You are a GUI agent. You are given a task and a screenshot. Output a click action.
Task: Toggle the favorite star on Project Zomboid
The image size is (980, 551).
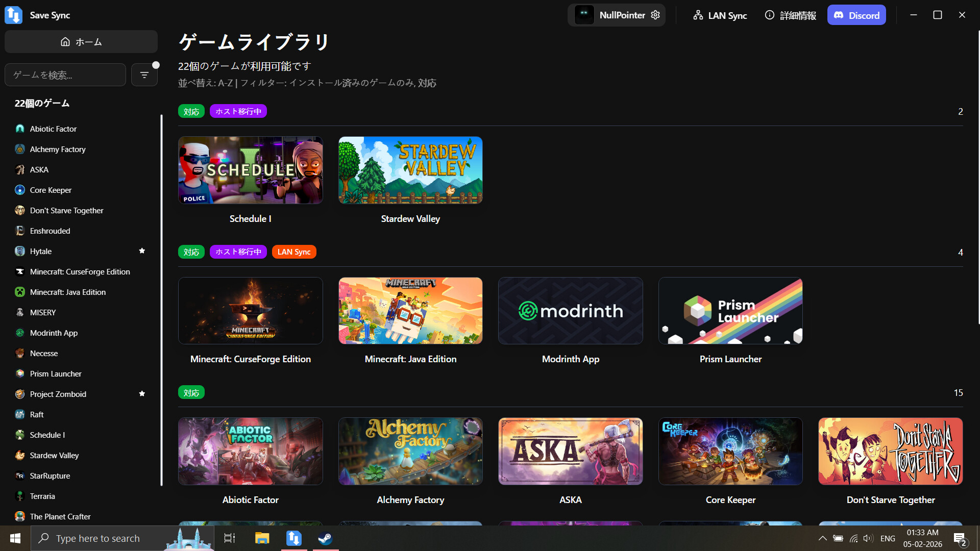(x=142, y=393)
